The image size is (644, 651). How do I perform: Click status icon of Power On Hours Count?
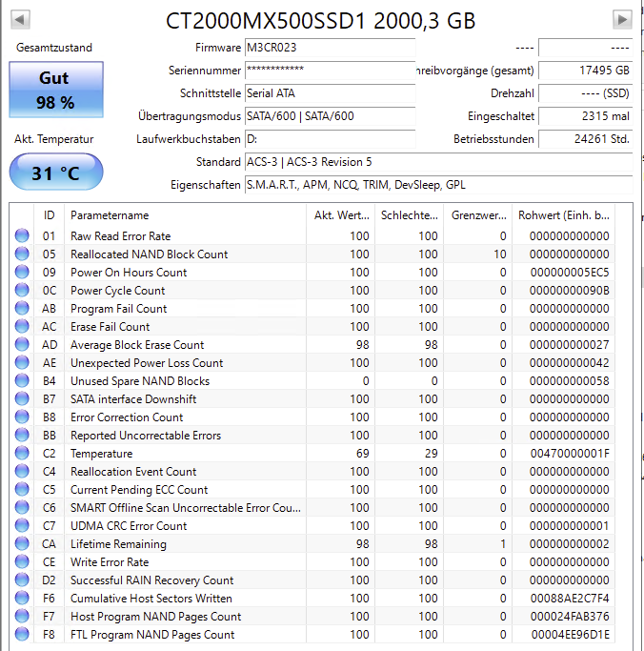coord(22,272)
